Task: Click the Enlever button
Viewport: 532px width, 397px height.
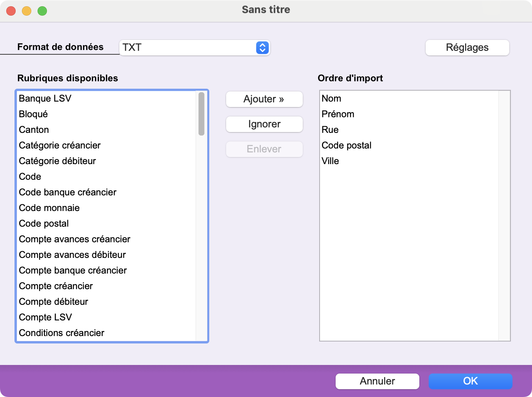Action: tap(264, 149)
